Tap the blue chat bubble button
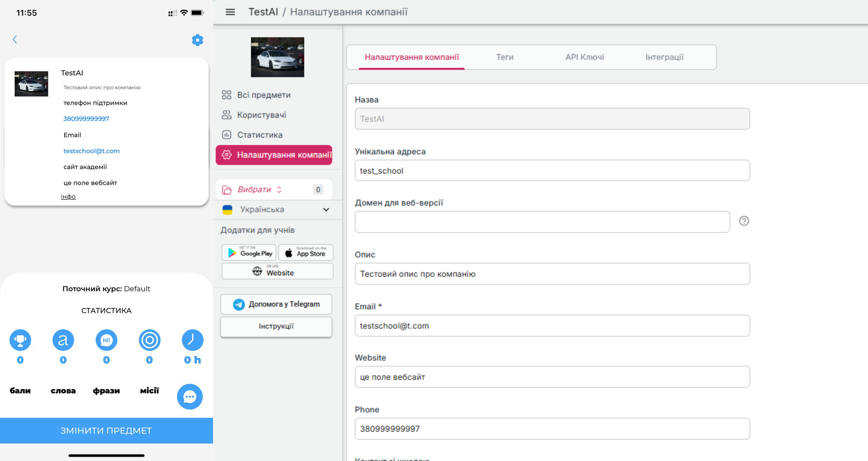868x461 pixels. point(190,397)
